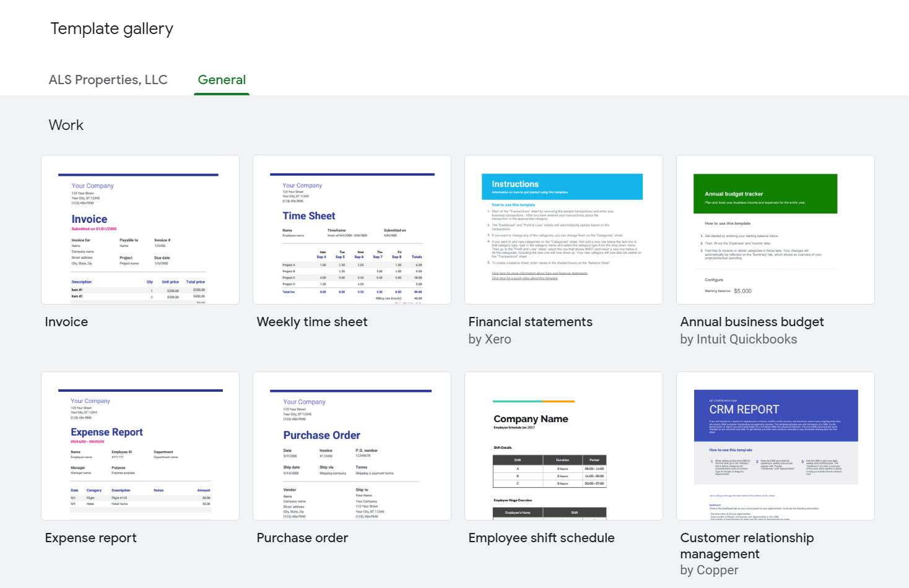Click the "Financial statements" title text
Image resolution: width=909 pixels, height=588 pixels.
(x=530, y=322)
